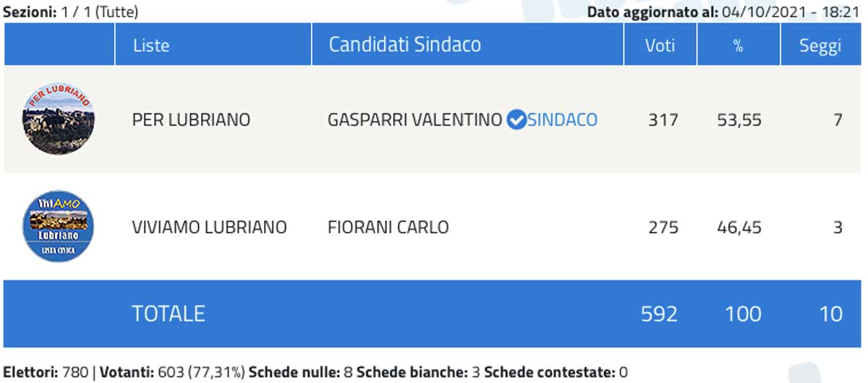Screen dimensions: 868x383
Task: Click the Sezioni 1 / 1 text
Action: [x=70, y=12]
